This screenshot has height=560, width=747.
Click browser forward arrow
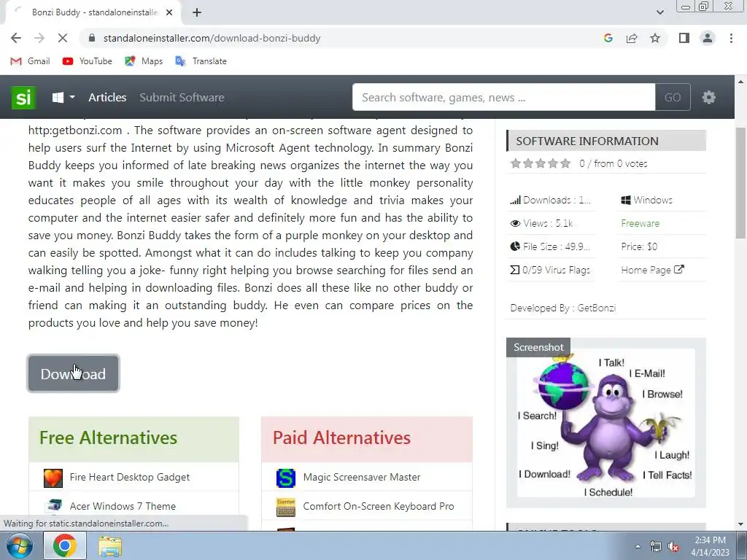[x=39, y=38]
